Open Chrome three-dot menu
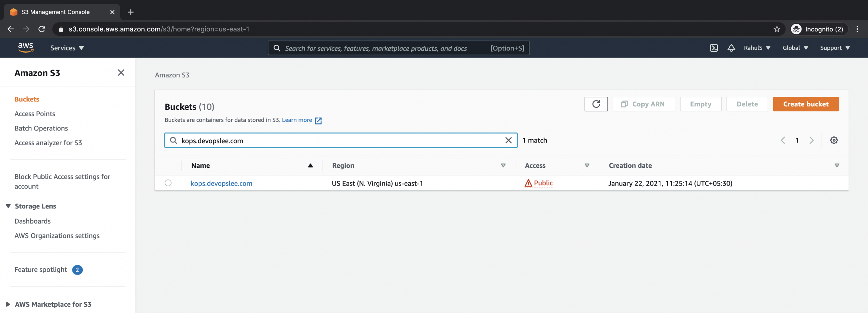Screen dimensions: 868x313 857,29
